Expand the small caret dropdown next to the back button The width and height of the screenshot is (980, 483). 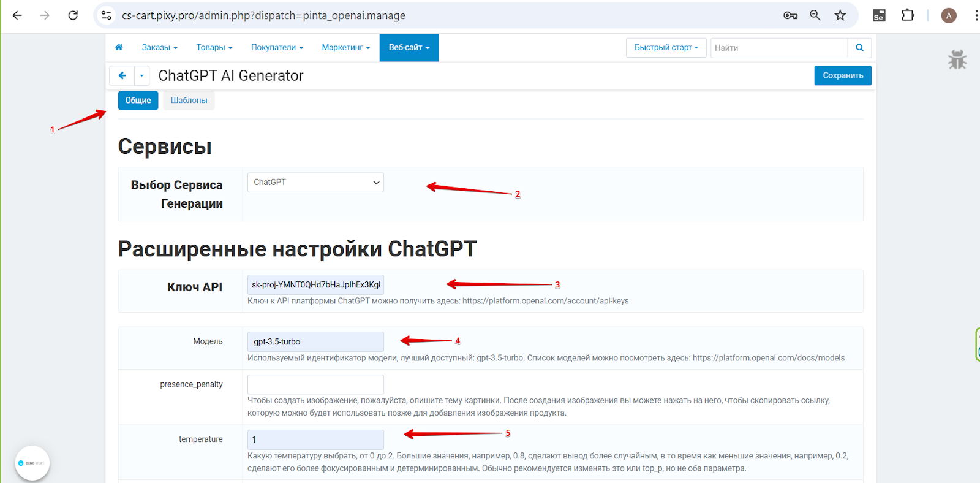point(141,75)
